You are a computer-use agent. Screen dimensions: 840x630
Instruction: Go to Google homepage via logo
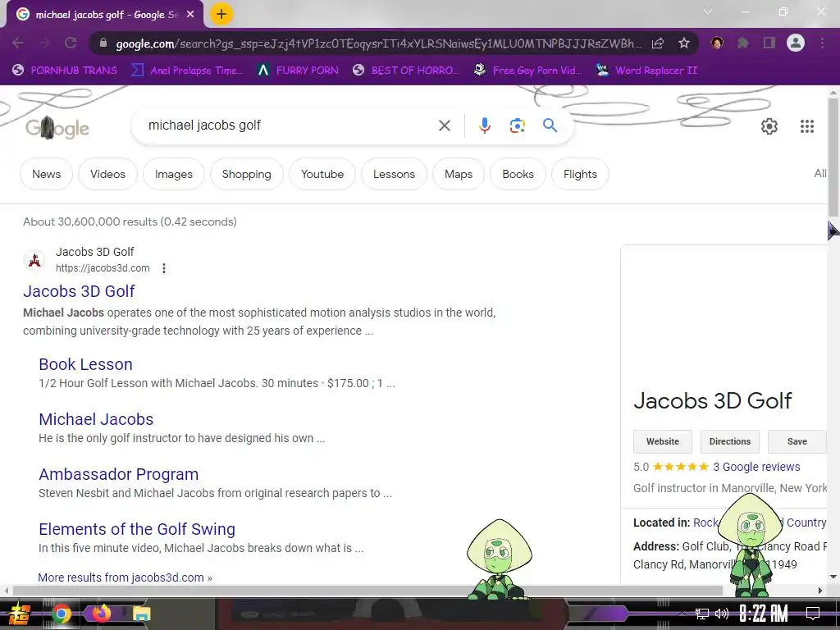pos(57,128)
